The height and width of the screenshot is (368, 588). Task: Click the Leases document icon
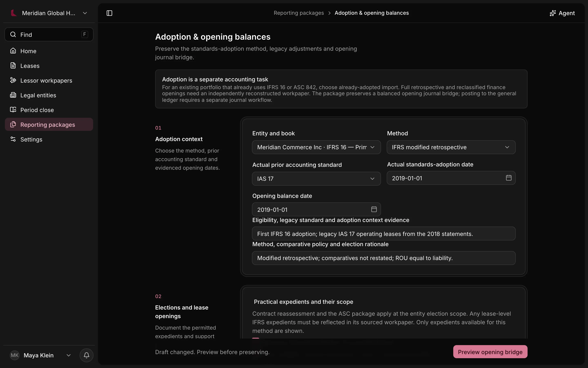[x=13, y=65]
